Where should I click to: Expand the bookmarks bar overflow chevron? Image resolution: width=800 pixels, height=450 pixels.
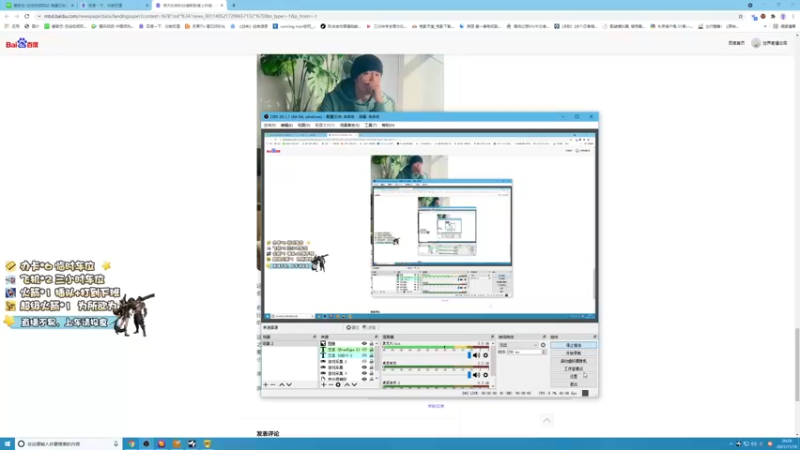pos(764,26)
